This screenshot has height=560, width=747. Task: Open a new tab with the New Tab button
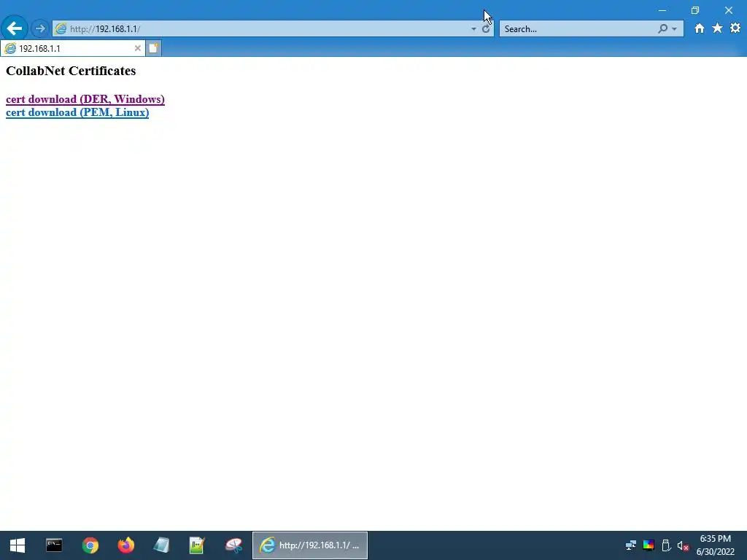(x=153, y=48)
